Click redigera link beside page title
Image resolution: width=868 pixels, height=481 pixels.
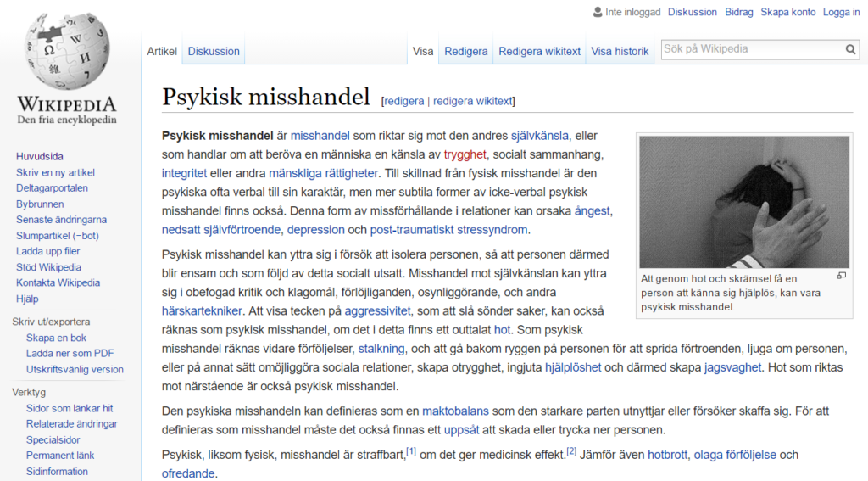tap(403, 101)
